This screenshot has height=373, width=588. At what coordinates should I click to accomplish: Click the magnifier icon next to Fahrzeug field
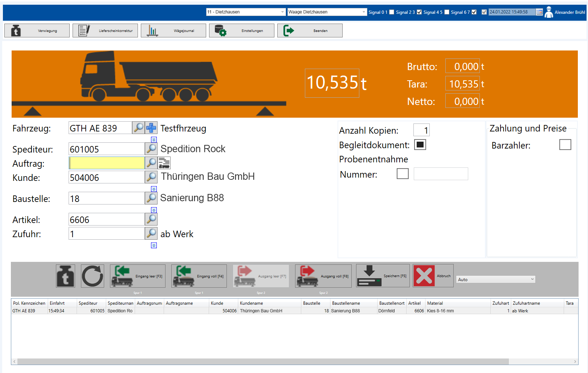tap(138, 128)
